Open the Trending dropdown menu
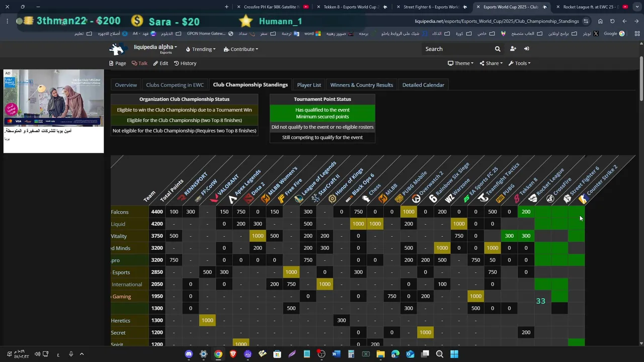Viewport: 644px width, 362px height. click(201, 49)
